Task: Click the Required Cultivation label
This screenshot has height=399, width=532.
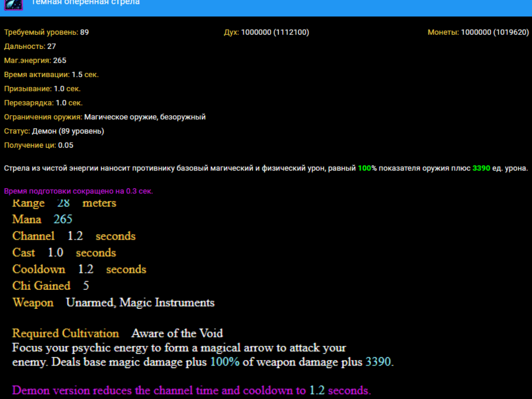Action: click(66, 333)
